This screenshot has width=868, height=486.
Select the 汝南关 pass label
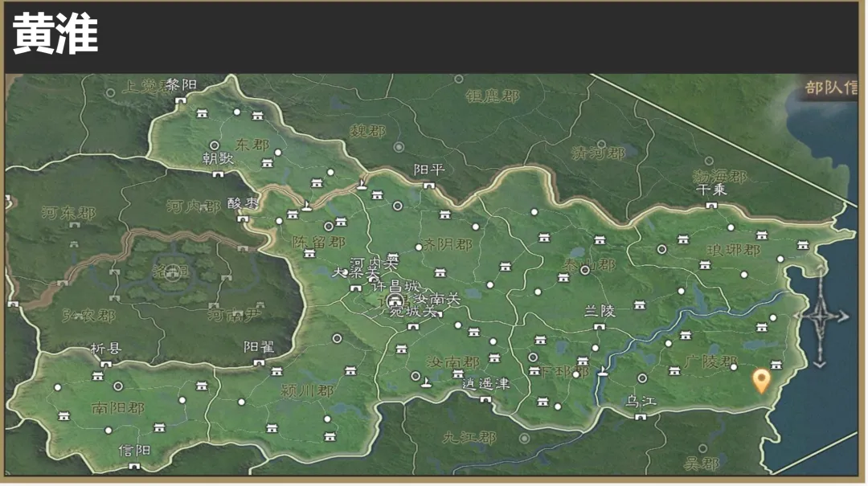tap(437, 300)
